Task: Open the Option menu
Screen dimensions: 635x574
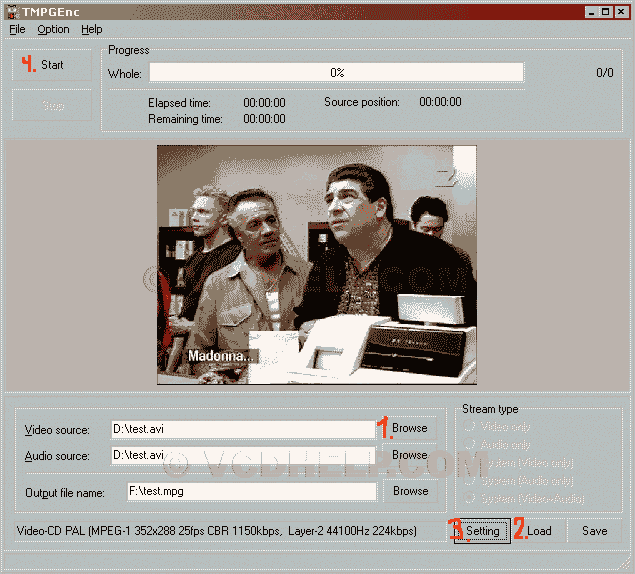Action: tap(53, 29)
